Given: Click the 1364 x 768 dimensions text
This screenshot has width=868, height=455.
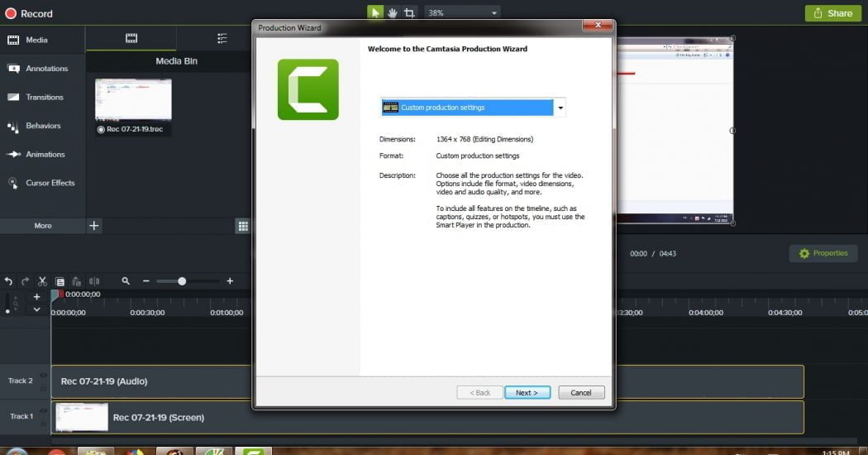Looking at the screenshot, I should click(484, 139).
